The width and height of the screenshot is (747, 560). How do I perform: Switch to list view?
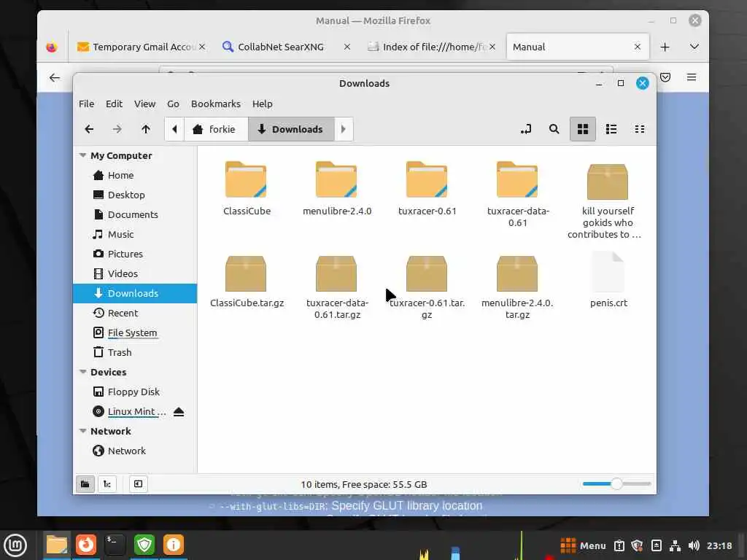tap(611, 129)
